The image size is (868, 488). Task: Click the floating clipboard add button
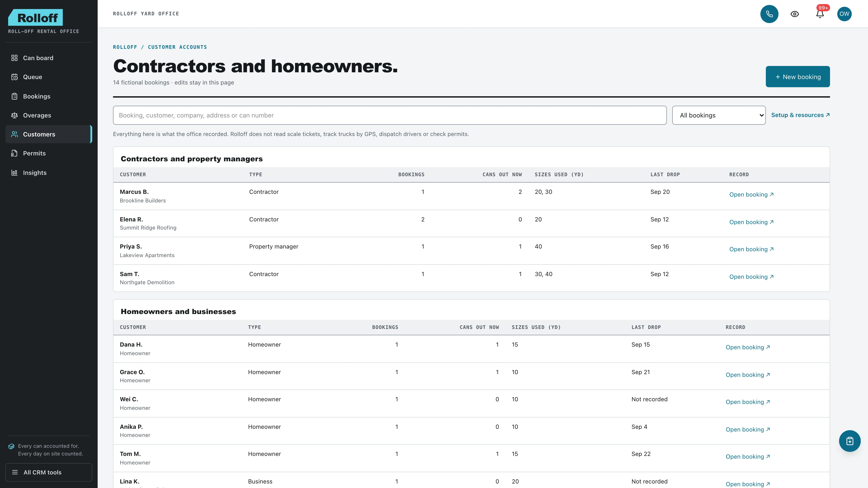849,441
